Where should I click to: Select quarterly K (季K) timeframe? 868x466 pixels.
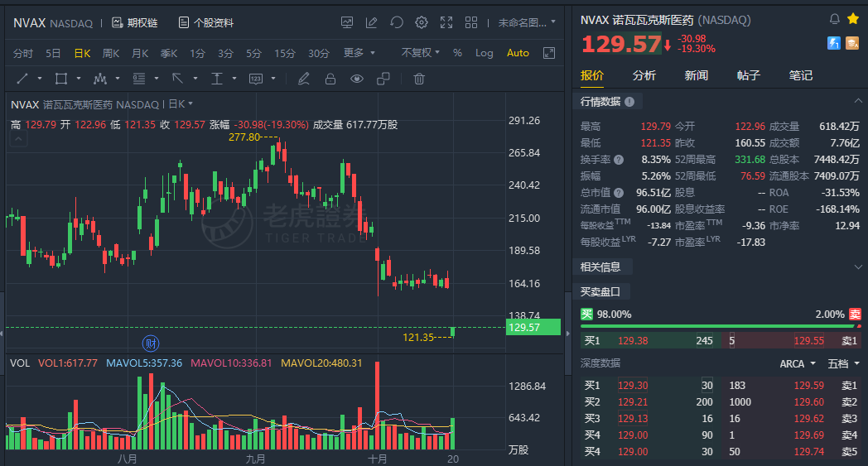pos(169,53)
